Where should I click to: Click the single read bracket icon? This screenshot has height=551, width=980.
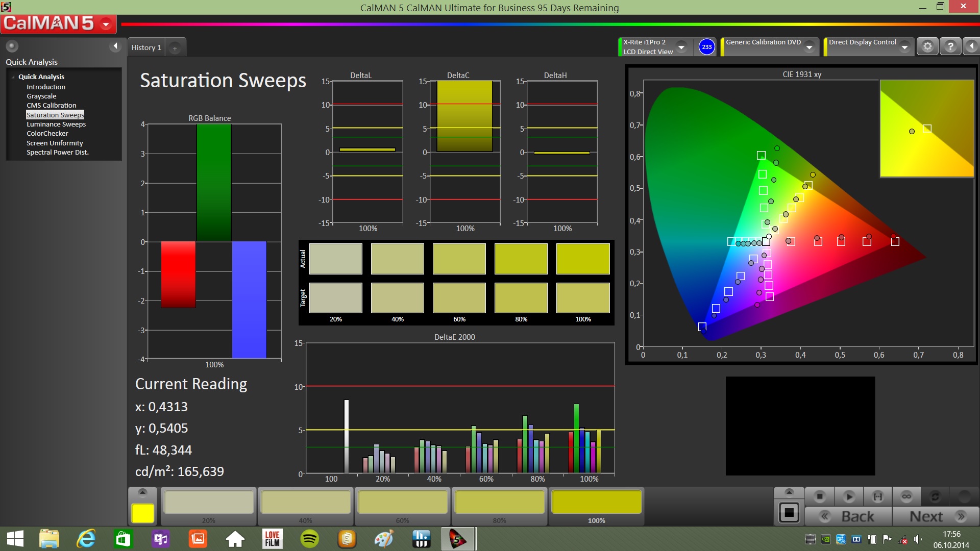pos(878,496)
